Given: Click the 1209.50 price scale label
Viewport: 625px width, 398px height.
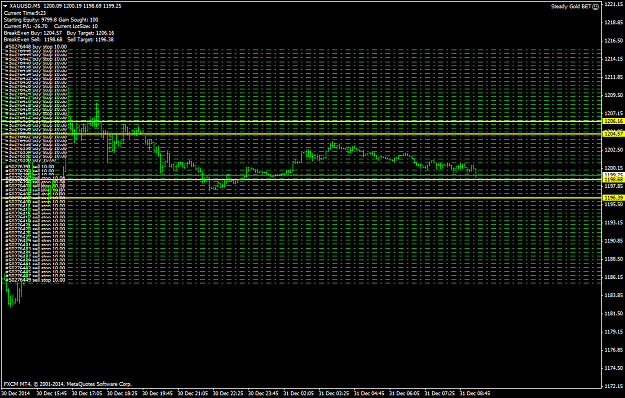Looking at the screenshot, I should pos(614,95).
